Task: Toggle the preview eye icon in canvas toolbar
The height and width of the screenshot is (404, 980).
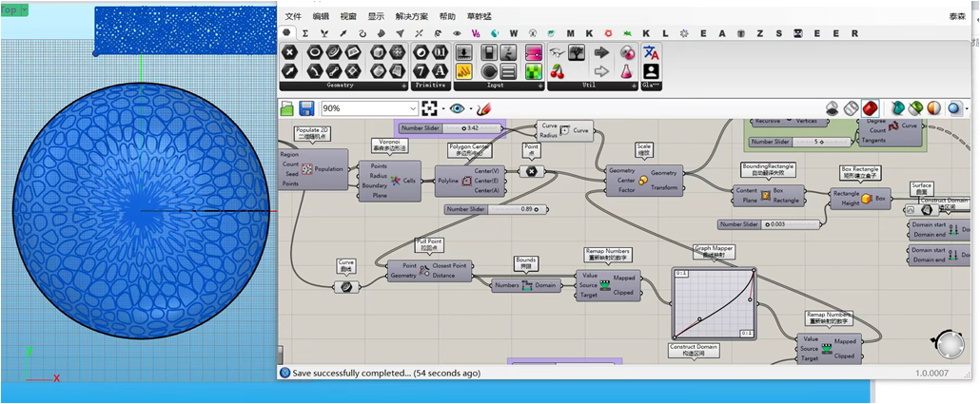Action: tap(458, 108)
